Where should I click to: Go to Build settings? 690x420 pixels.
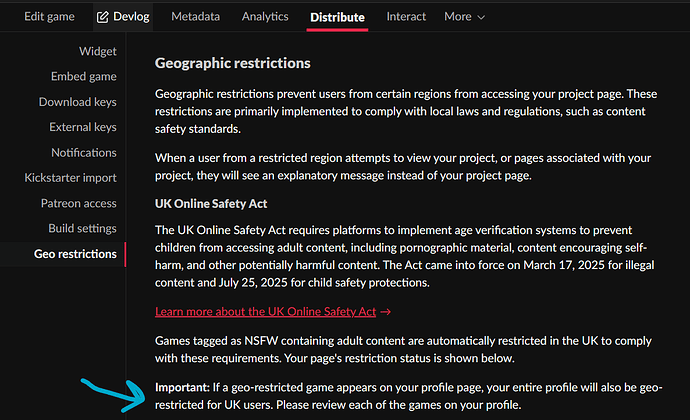tap(82, 228)
